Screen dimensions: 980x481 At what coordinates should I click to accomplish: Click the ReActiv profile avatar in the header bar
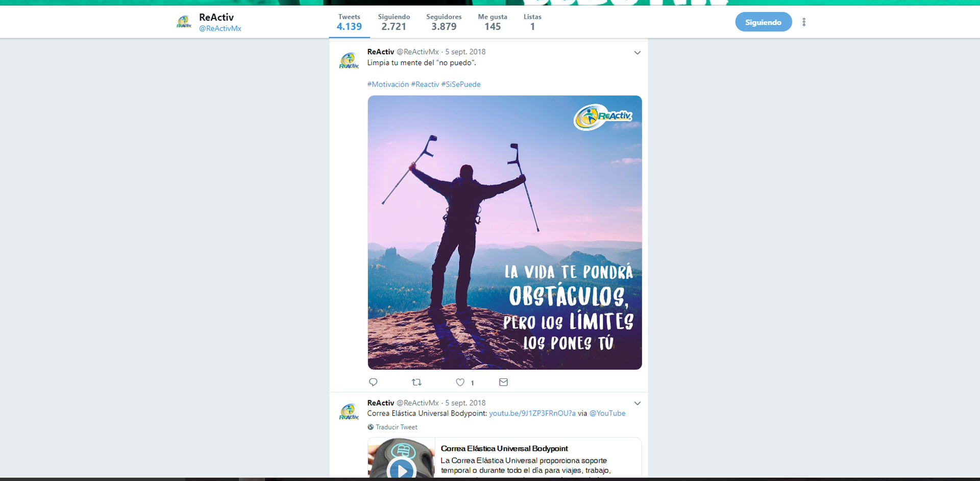tap(184, 22)
